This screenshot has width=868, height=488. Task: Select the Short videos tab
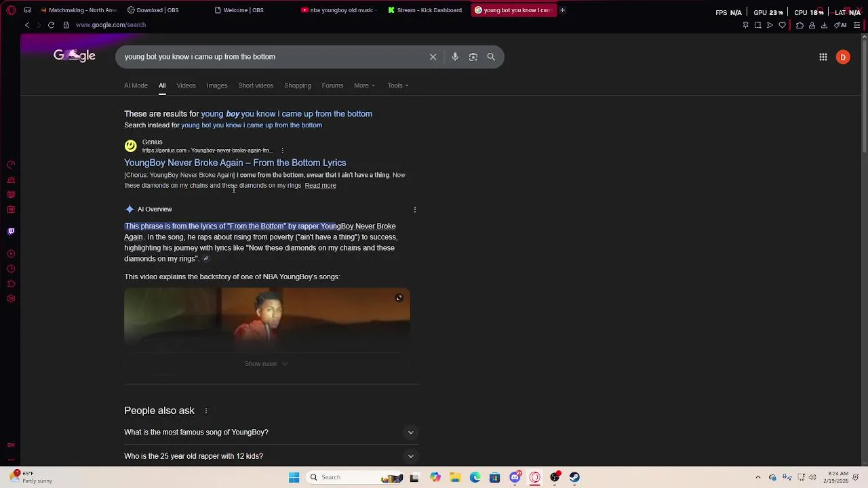256,85
